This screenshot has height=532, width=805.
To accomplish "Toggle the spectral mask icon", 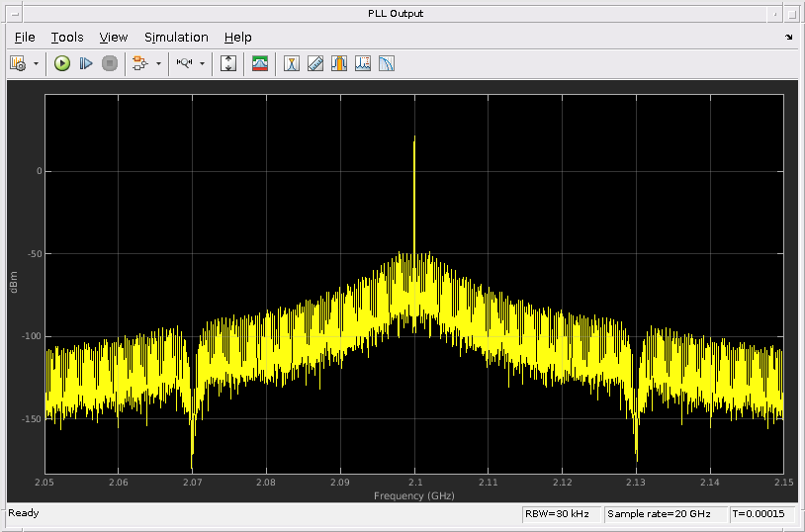I will [x=260, y=63].
